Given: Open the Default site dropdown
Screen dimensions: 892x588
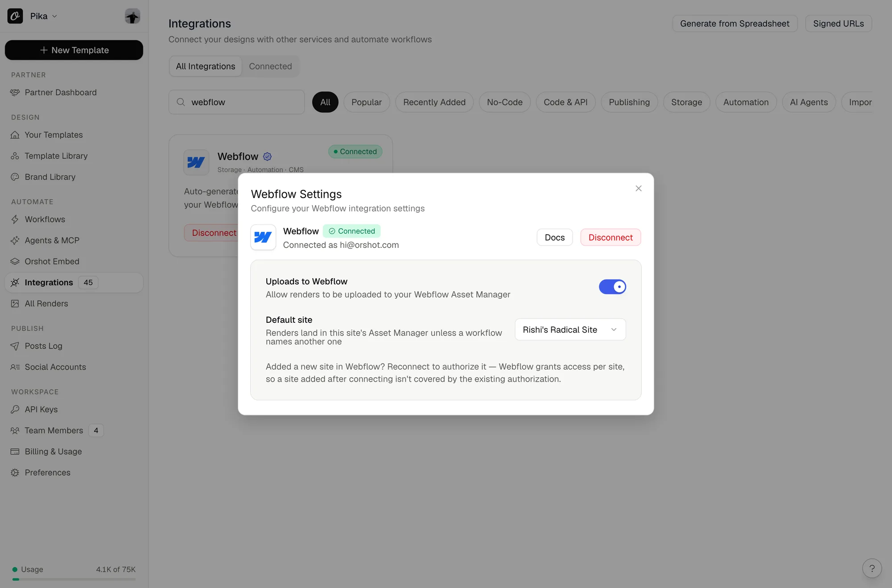Looking at the screenshot, I should pos(570,329).
